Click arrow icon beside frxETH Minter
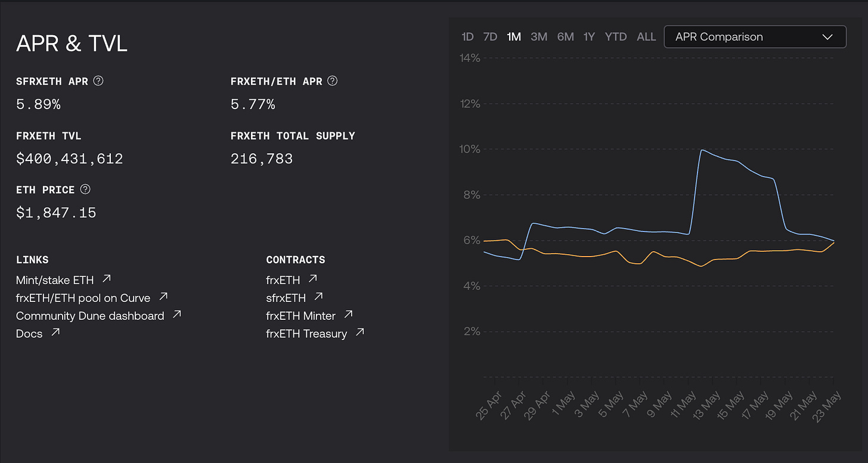 [x=349, y=314]
